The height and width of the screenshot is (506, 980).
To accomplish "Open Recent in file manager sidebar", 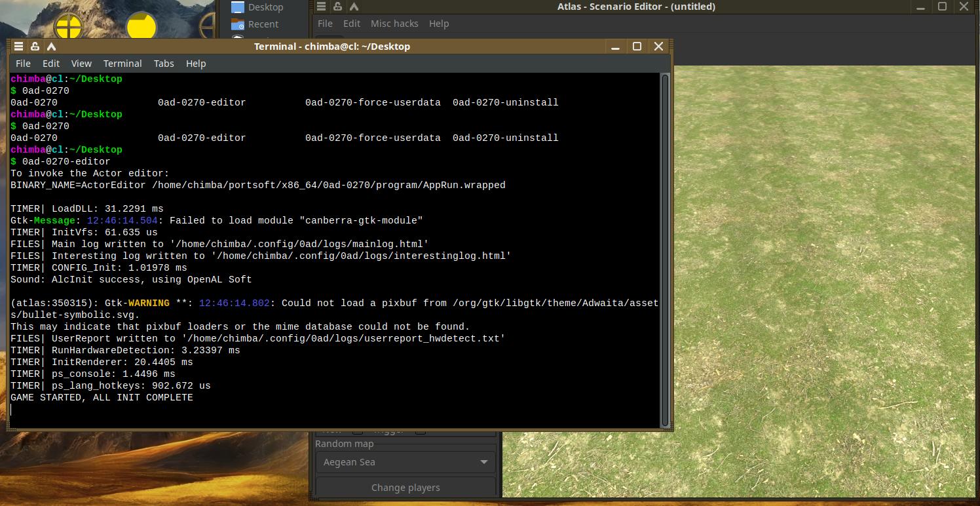I will coord(263,24).
